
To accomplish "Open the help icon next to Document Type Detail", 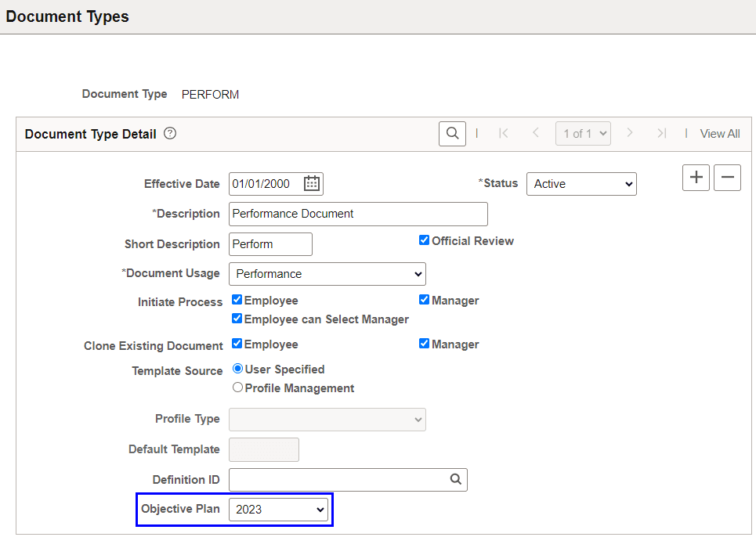I will coord(170,133).
